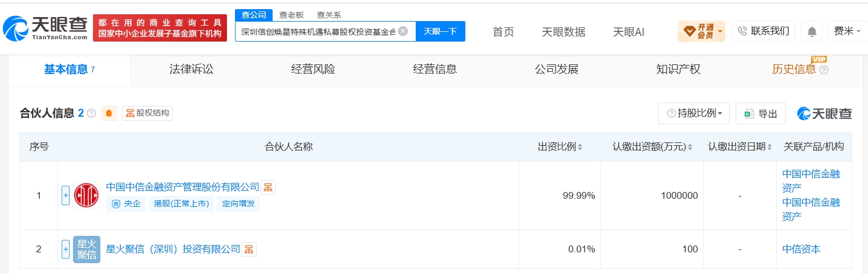The image size is (868, 274).
Task: Click the 天眼一下 search button
Action: pos(440,31)
